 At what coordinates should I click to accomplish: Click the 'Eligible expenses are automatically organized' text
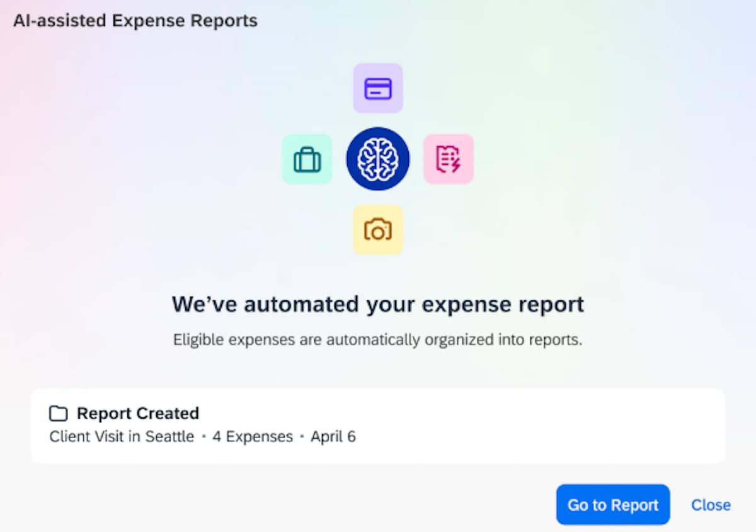pyautogui.click(x=378, y=340)
